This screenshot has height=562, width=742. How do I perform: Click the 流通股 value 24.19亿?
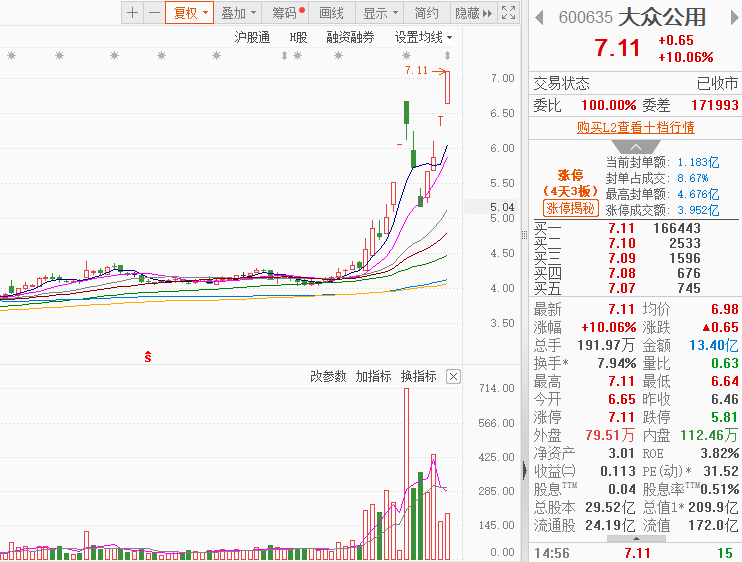[610, 526]
